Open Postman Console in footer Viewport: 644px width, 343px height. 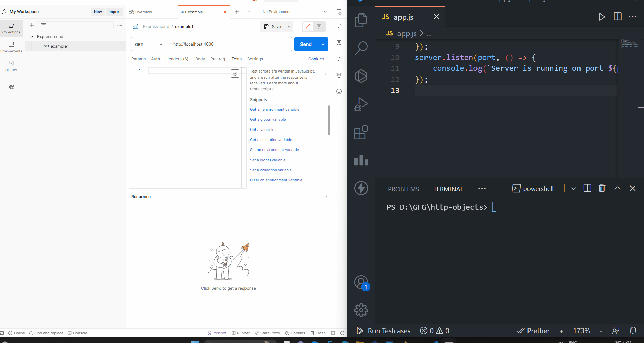click(78, 333)
